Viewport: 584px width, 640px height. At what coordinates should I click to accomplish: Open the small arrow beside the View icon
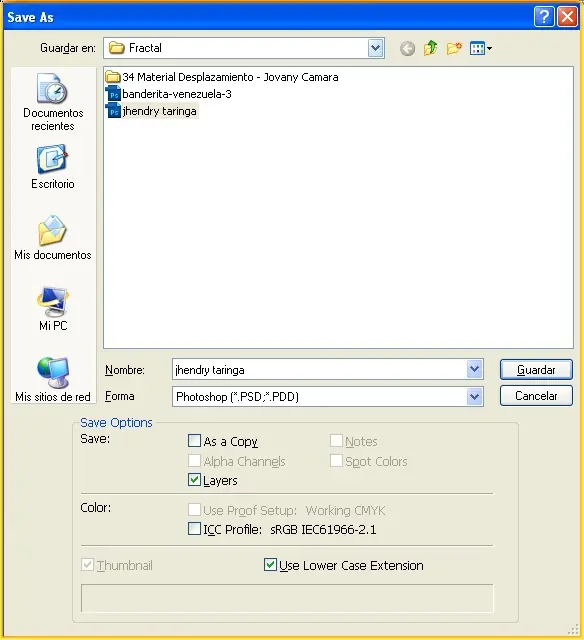click(489, 49)
